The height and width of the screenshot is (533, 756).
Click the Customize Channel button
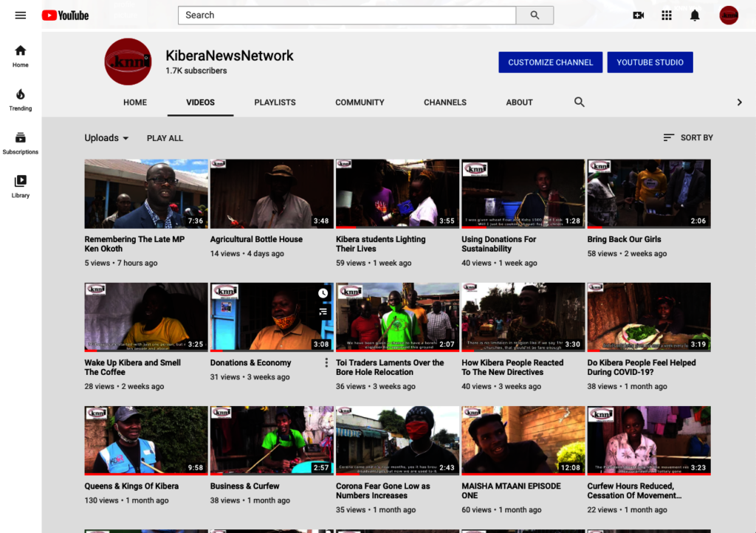coord(551,62)
